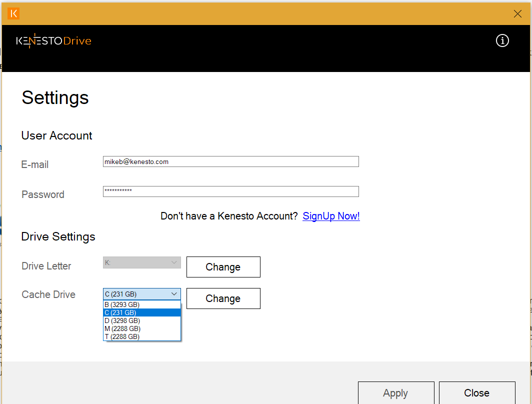Open the disabled Drive Letter K: dropdown
Image resolution: width=532 pixels, height=404 pixels.
tap(142, 262)
